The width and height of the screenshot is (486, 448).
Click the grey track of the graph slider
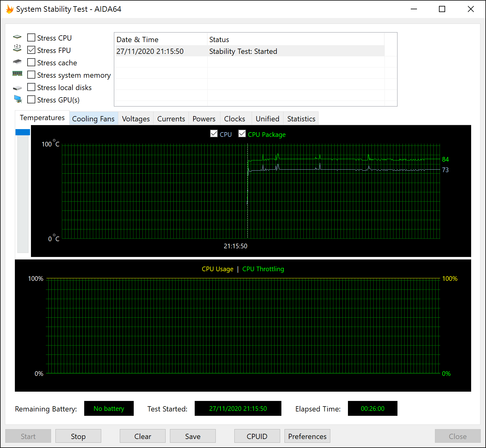(23, 194)
